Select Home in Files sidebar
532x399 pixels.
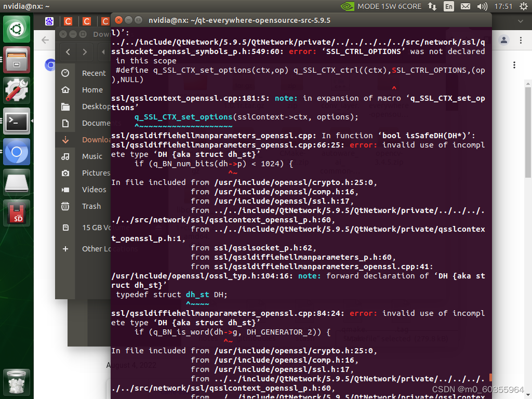click(92, 90)
